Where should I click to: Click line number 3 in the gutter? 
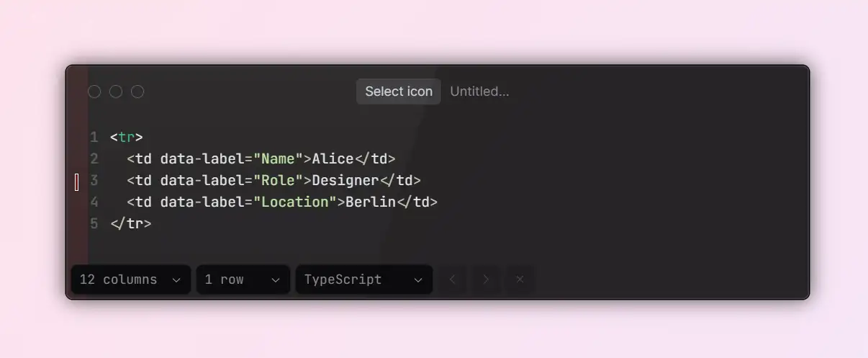tap(94, 180)
